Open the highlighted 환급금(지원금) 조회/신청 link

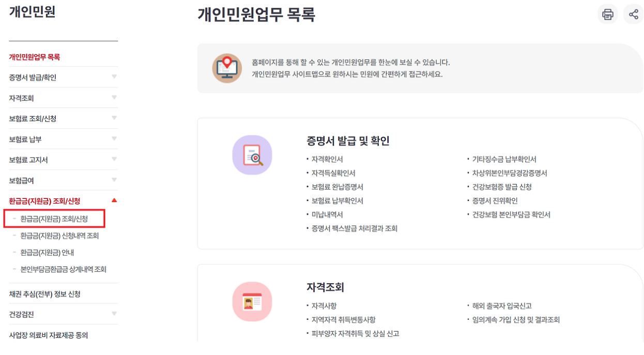[x=54, y=218]
